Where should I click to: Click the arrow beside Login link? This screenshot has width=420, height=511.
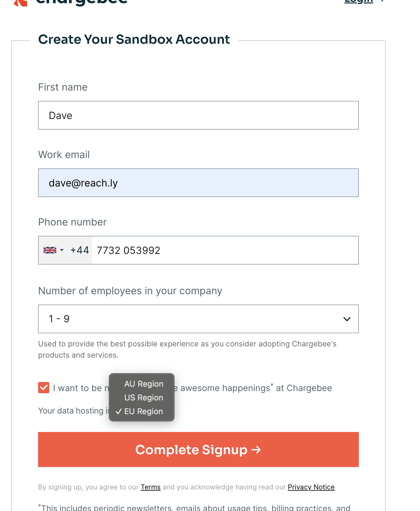[383, 1]
